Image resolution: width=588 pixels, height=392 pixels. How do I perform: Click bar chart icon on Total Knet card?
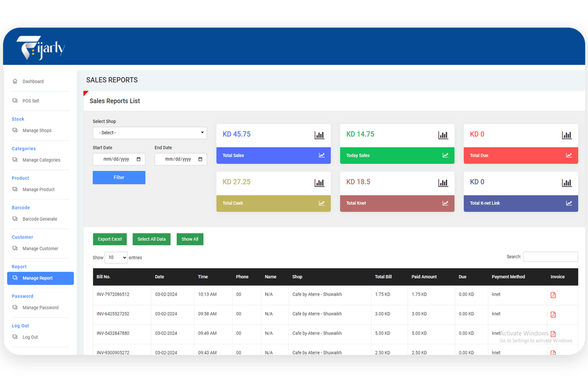pyautogui.click(x=443, y=183)
